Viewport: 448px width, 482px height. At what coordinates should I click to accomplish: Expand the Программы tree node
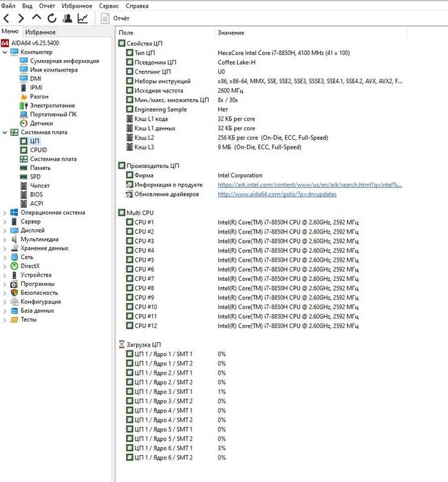tap(5, 284)
